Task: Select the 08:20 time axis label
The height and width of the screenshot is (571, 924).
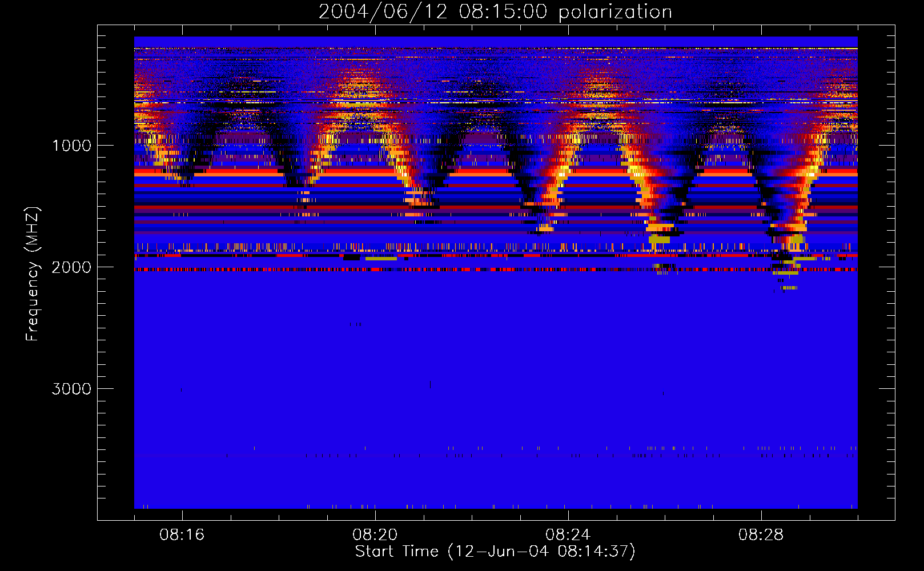Action: (375, 535)
